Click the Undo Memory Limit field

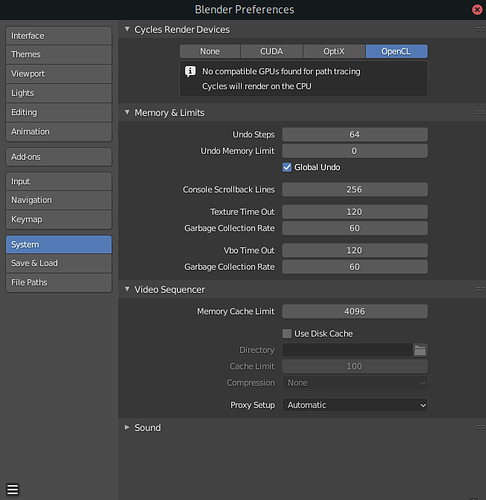[355, 151]
